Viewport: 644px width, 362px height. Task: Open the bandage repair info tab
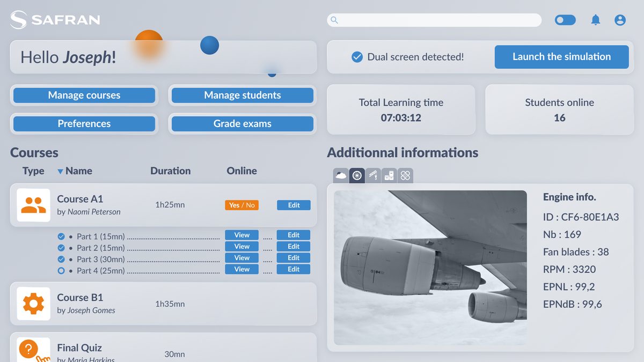coord(405,175)
